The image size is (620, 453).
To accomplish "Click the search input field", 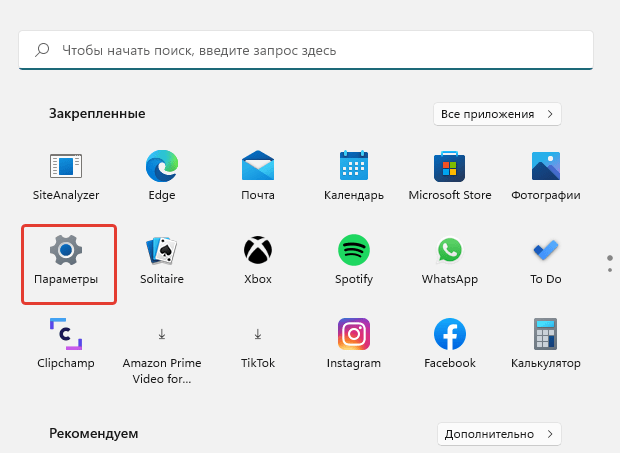I will 306,50.
